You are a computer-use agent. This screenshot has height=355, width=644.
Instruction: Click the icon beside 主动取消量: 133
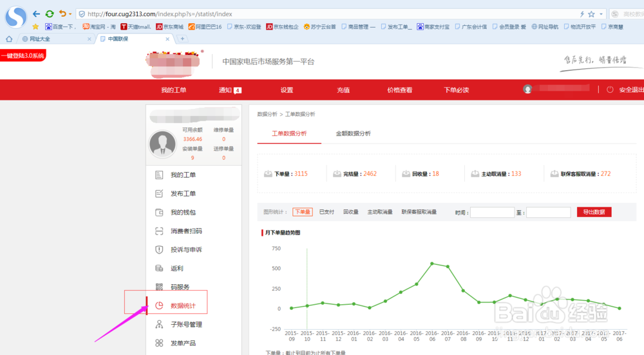[x=475, y=174]
